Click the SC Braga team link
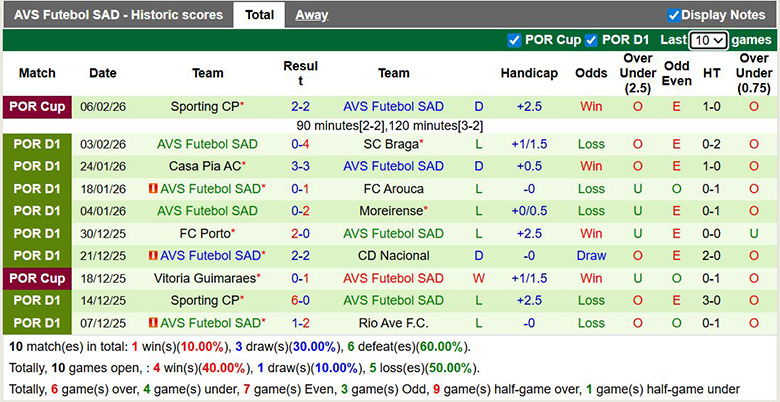The image size is (780, 402). click(x=390, y=144)
